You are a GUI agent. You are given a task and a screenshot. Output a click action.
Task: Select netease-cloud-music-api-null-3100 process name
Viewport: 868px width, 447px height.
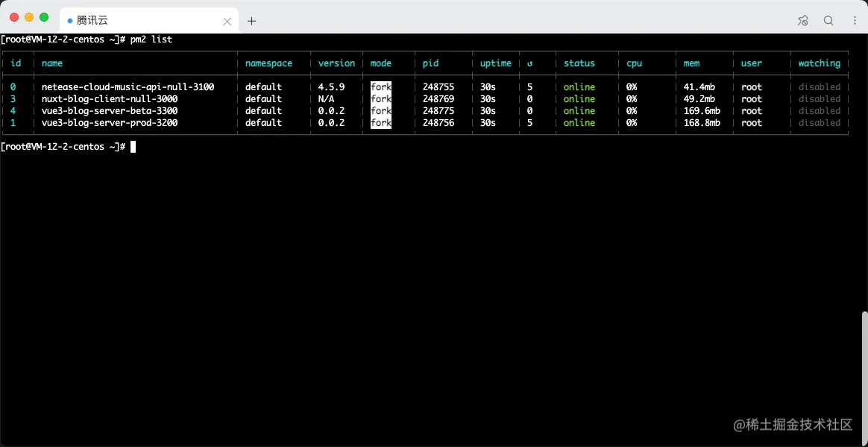point(128,87)
